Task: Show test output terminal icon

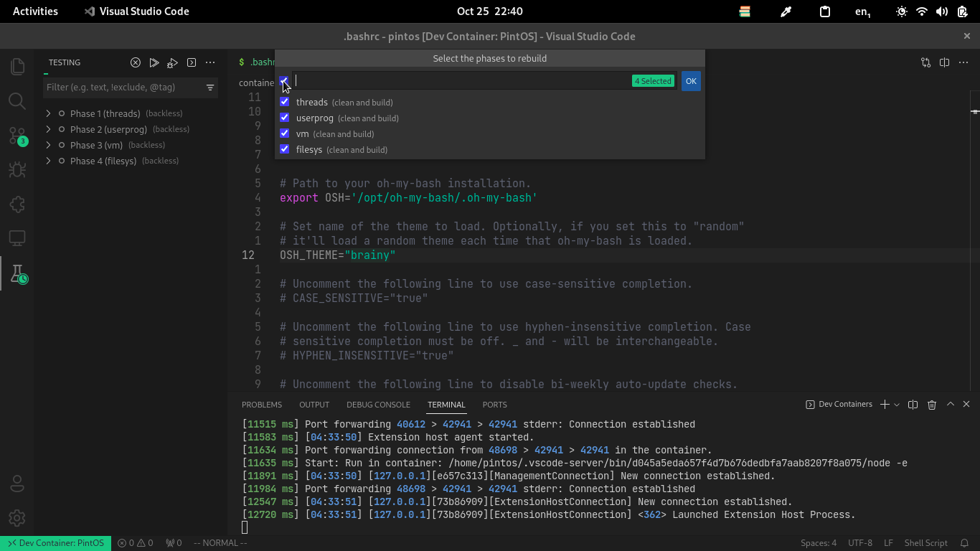Action: coord(192,62)
